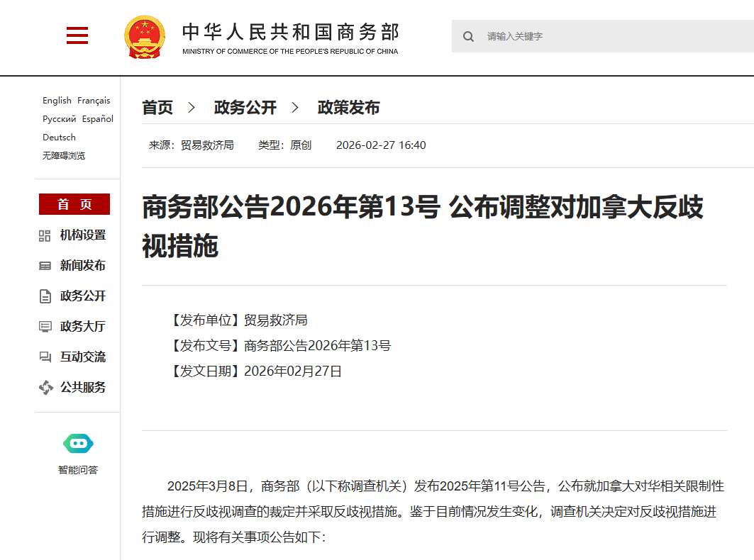Navigate to 政策发布 breadcrumb link
Screen dimensions: 754x560
tap(348, 108)
